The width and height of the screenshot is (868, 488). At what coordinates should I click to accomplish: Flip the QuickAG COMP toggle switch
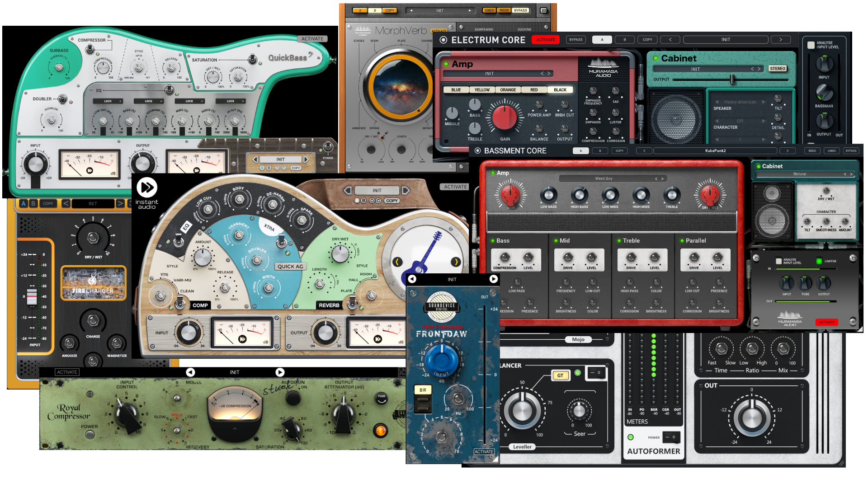coord(180,302)
